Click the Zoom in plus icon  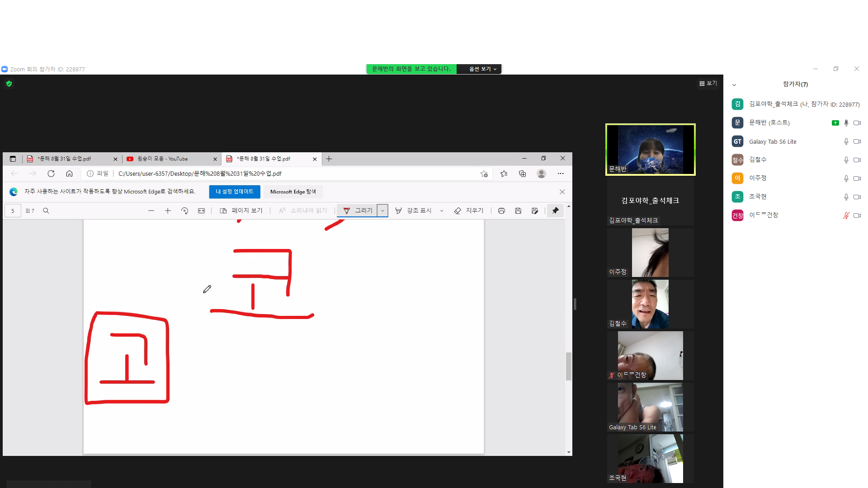click(168, 211)
